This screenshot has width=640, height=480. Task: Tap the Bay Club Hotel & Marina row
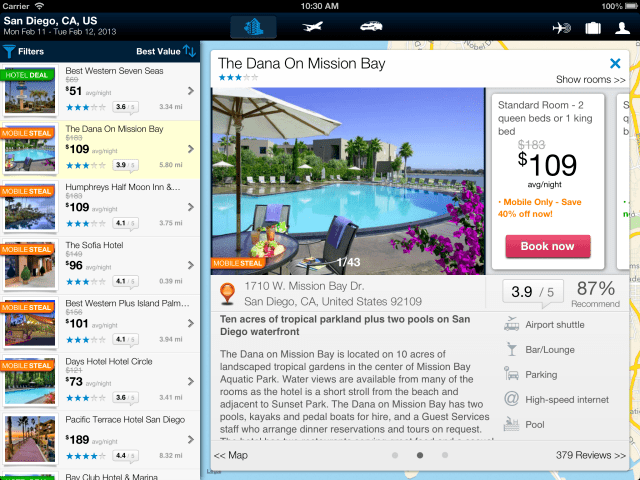pyautogui.click(x=100, y=475)
